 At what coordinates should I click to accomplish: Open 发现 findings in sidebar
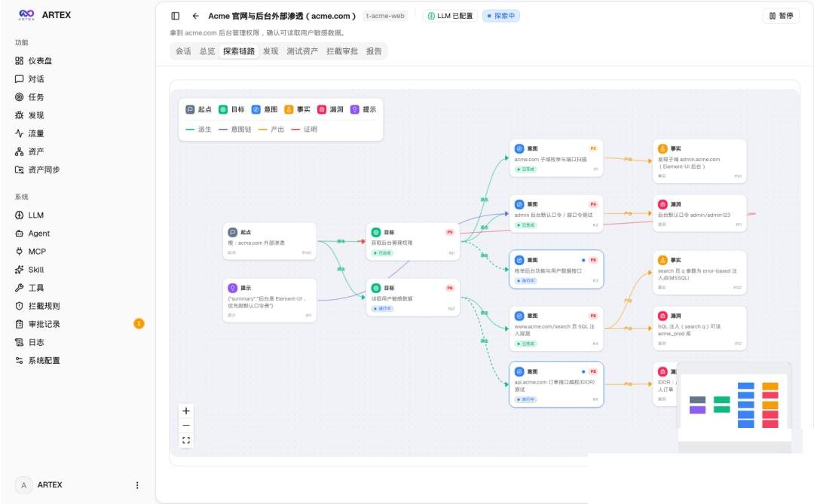pyautogui.click(x=30, y=115)
